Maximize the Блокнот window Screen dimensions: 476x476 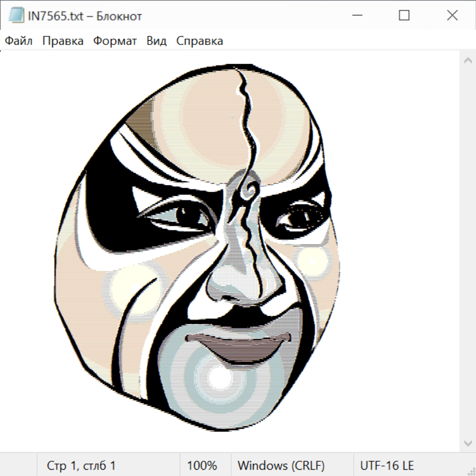tap(404, 16)
